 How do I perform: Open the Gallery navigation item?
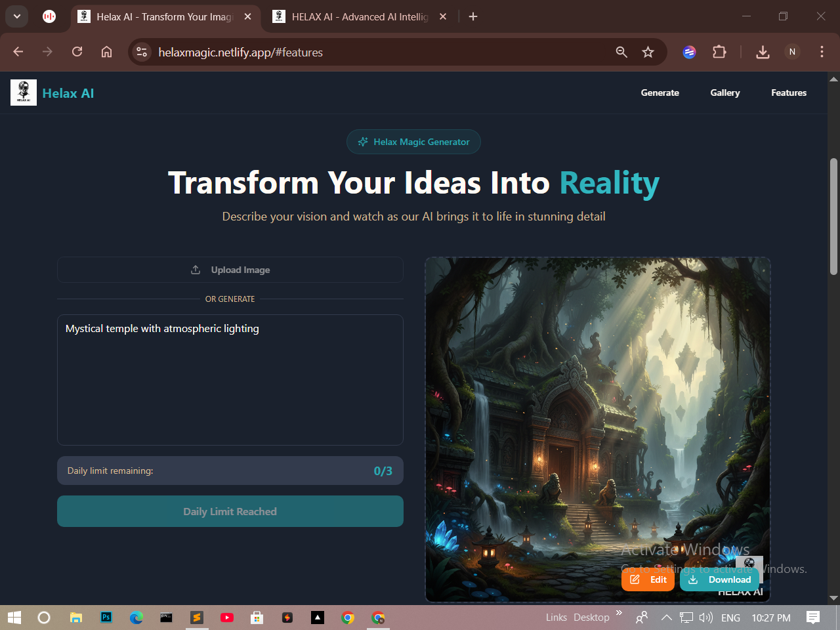[x=724, y=93]
